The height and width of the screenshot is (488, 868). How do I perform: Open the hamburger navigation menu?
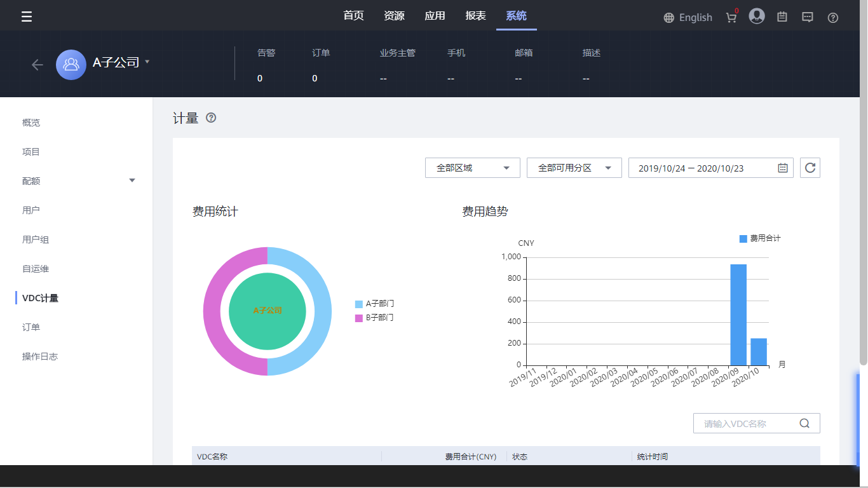pos(27,17)
